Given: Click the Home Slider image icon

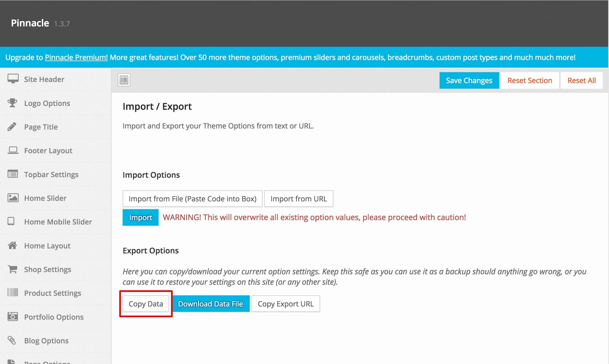Looking at the screenshot, I should coord(13,198).
